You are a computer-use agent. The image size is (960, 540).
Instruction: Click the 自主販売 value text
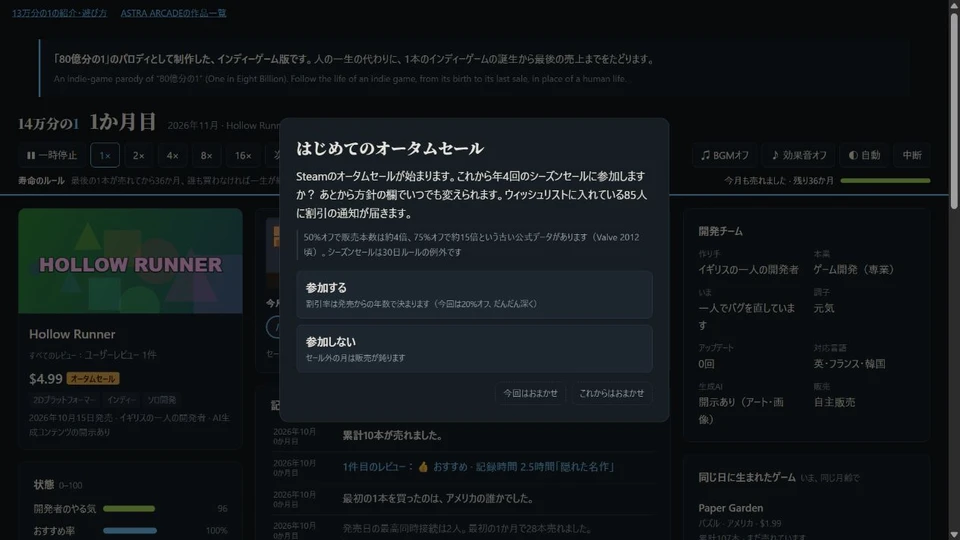(834, 402)
